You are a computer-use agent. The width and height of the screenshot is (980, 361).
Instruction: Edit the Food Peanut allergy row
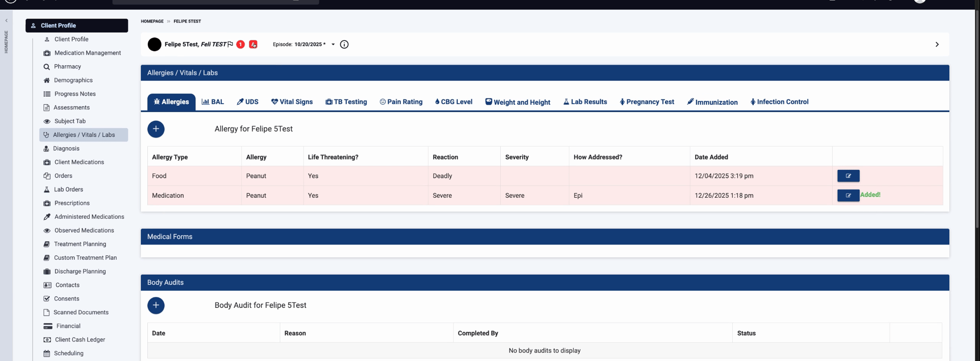[848, 176]
